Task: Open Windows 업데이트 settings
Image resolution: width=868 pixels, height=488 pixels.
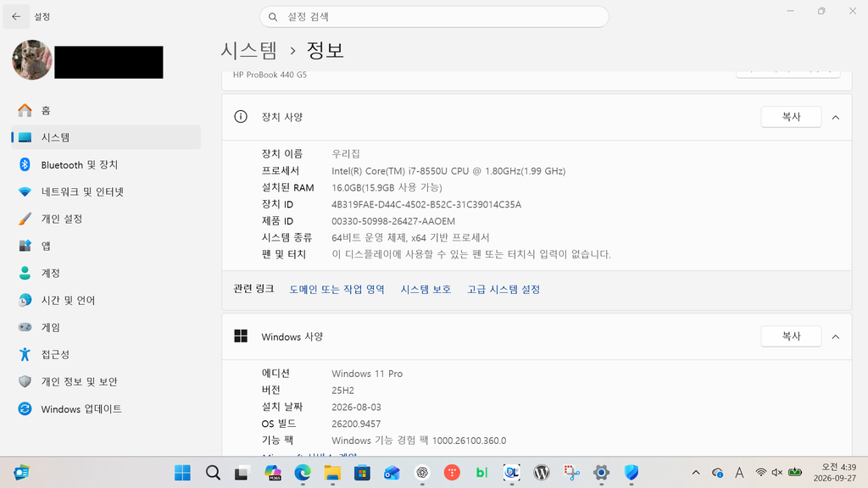Action: [106, 409]
